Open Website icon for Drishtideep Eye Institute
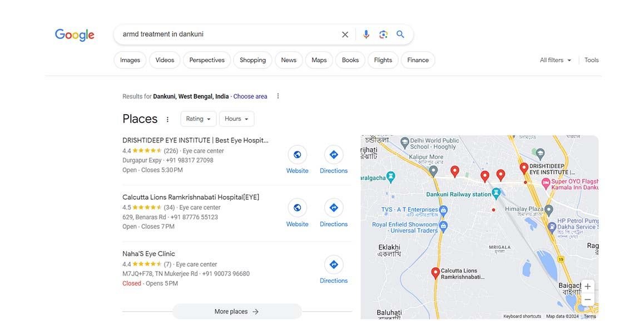This screenshot has height=334, width=644. [x=298, y=155]
